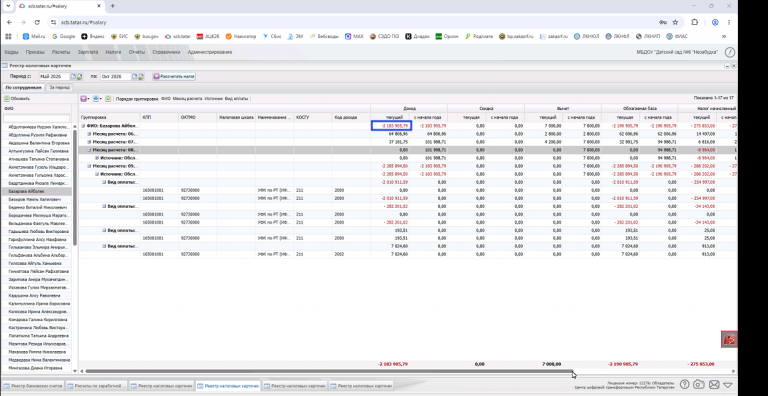
Task: Open the 'Налоги' menu
Action: coord(113,52)
